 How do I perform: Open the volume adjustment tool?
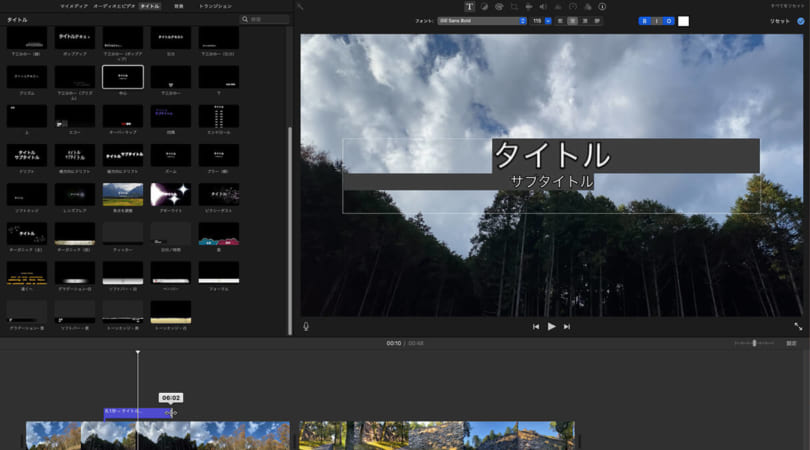543,6
